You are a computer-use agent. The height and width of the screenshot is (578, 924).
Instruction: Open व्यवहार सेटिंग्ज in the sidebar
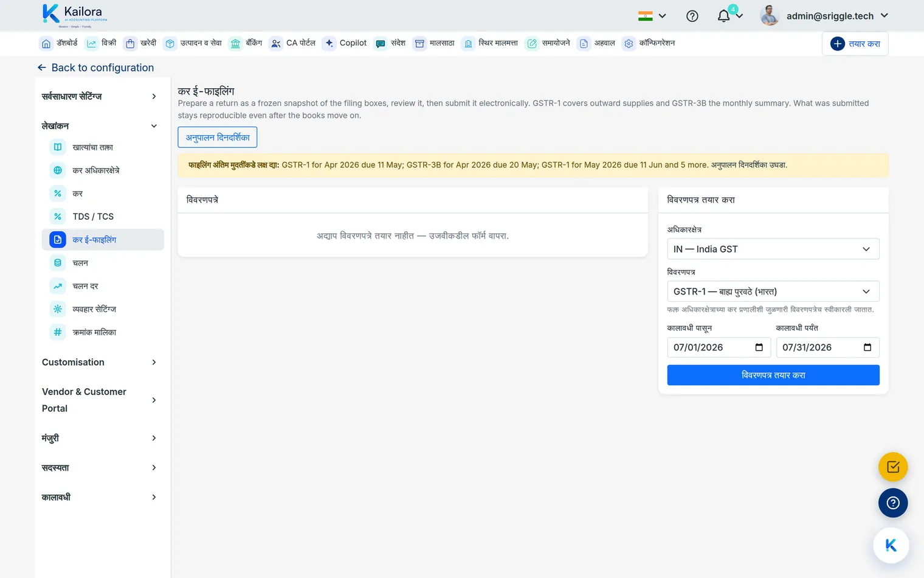point(103,309)
